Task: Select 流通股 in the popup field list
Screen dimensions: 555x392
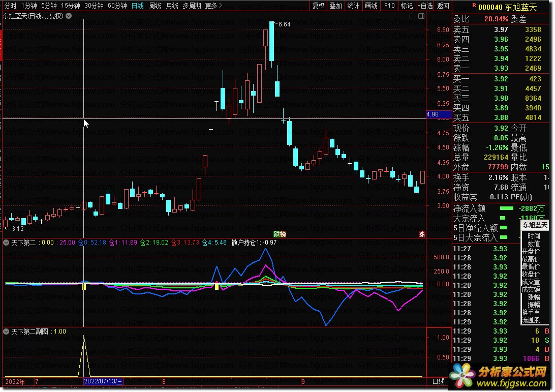Action: pyautogui.click(x=531, y=320)
